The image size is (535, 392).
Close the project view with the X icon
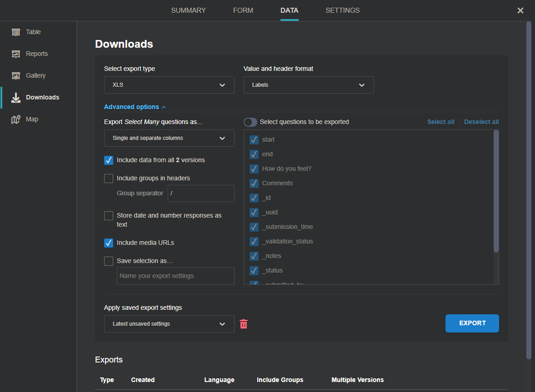[x=520, y=10]
